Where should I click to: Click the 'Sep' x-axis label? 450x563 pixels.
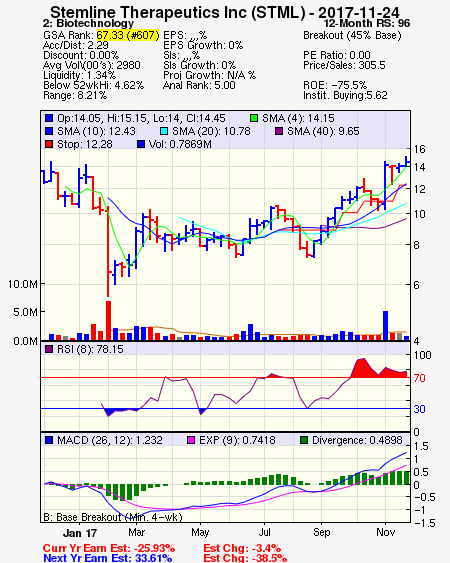(321, 532)
